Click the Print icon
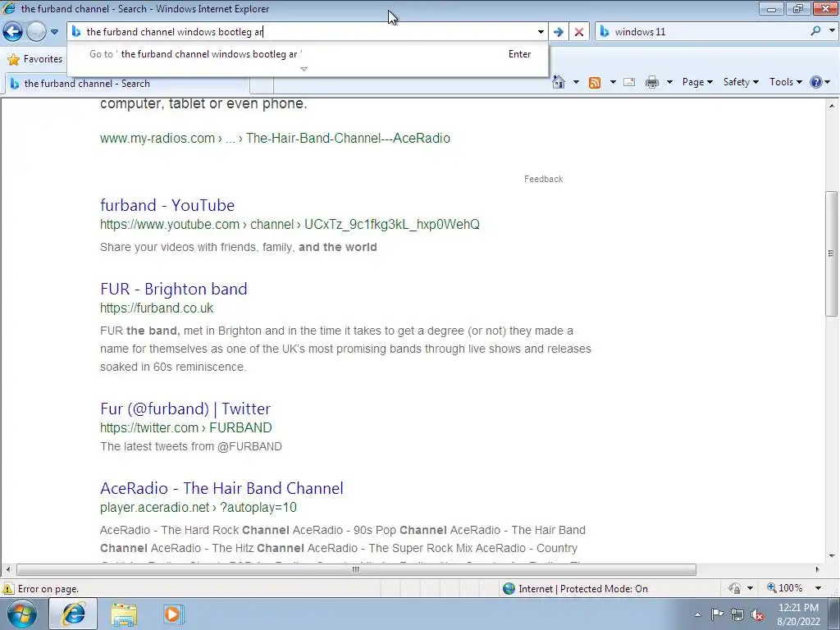Image resolution: width=840 pixels, height=630 pixels. [x=651, y=82]
